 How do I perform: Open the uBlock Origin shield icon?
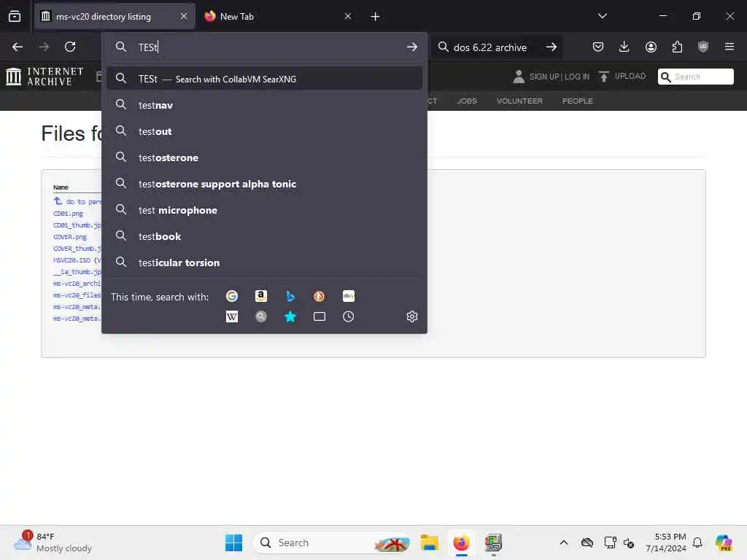(703, 47)
